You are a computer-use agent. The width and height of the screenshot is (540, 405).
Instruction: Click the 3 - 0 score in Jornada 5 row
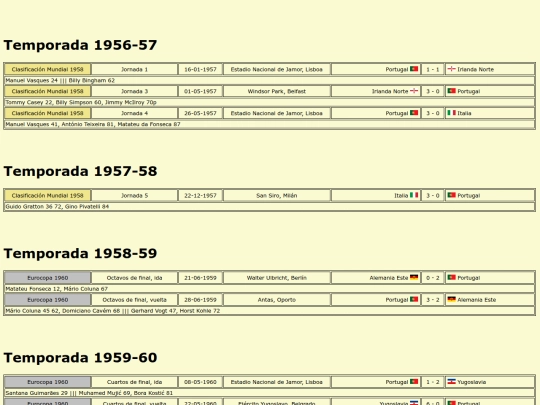pyautogui.click(x=433, y=195)
